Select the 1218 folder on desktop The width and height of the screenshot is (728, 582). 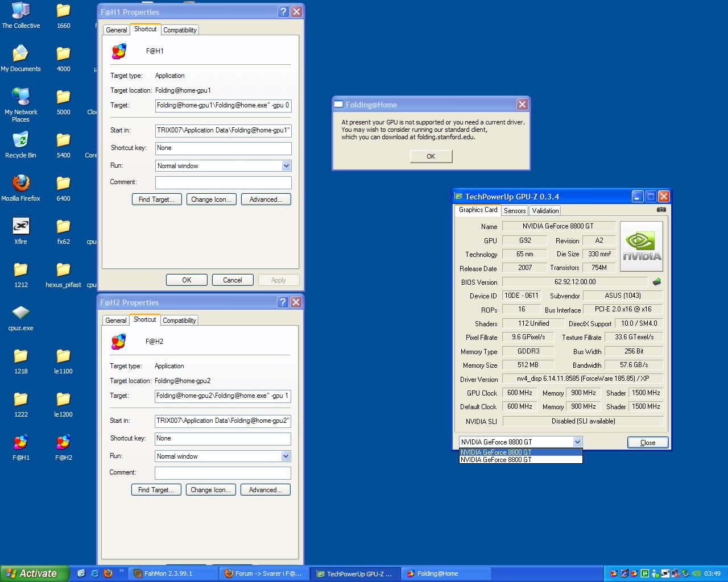pyautogui.click(x=21, y=361)
